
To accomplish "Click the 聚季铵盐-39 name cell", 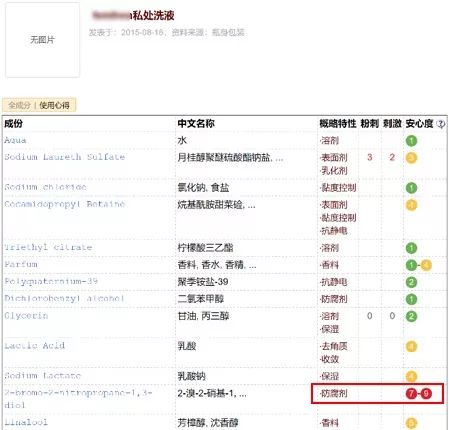I will 203,282.
